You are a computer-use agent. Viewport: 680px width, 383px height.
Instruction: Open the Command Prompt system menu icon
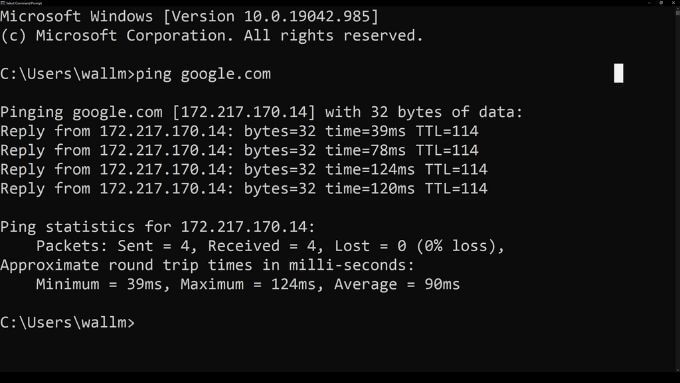[x=3, y=3]
